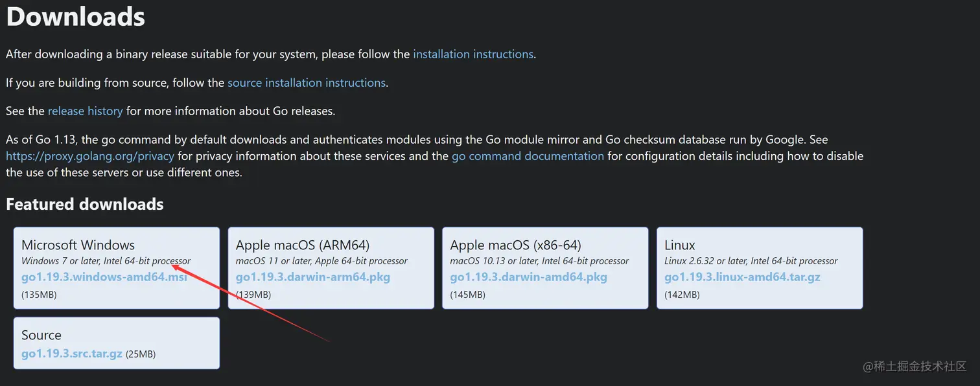
Task: Follow the source installation instructions link
Action: [x=307, y=83]
